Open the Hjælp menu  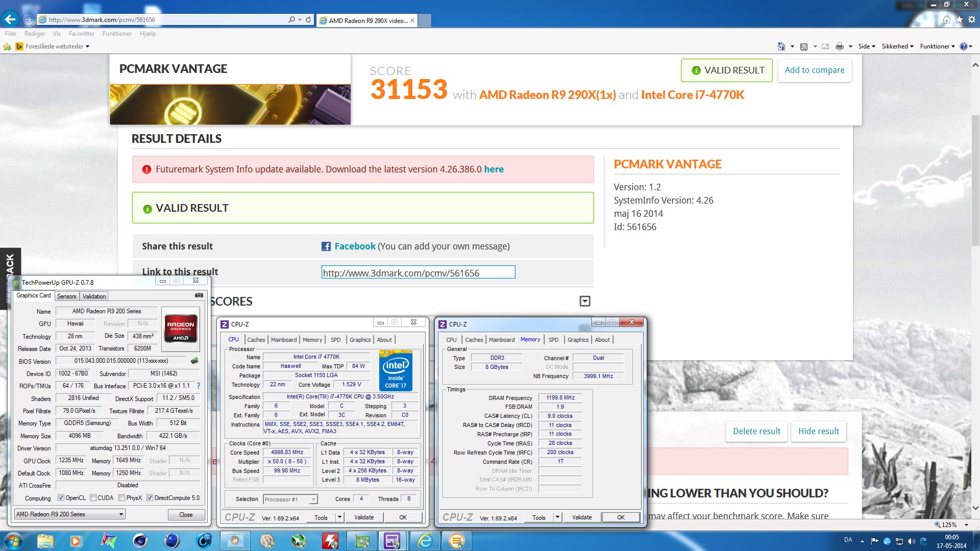coord(148,34)
